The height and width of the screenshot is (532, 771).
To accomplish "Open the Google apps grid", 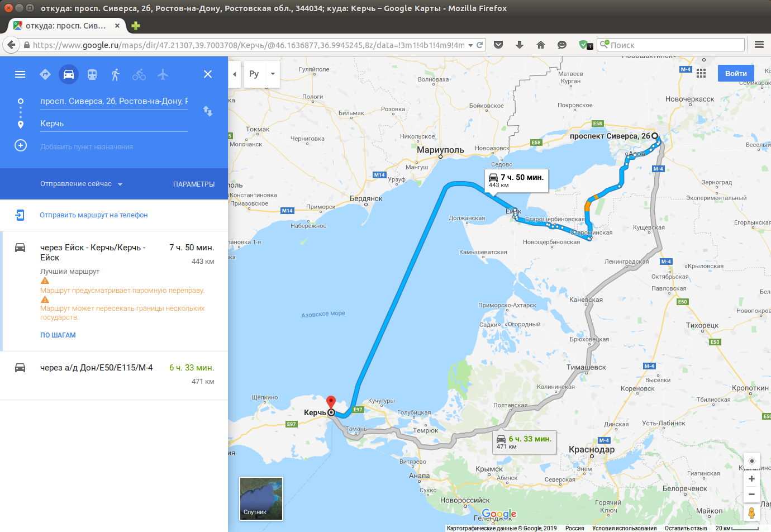I will coord(701,73).
